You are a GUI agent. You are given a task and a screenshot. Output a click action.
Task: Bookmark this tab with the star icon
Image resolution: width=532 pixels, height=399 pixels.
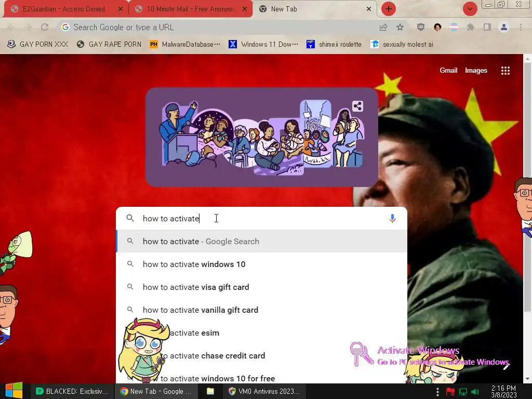400,27
